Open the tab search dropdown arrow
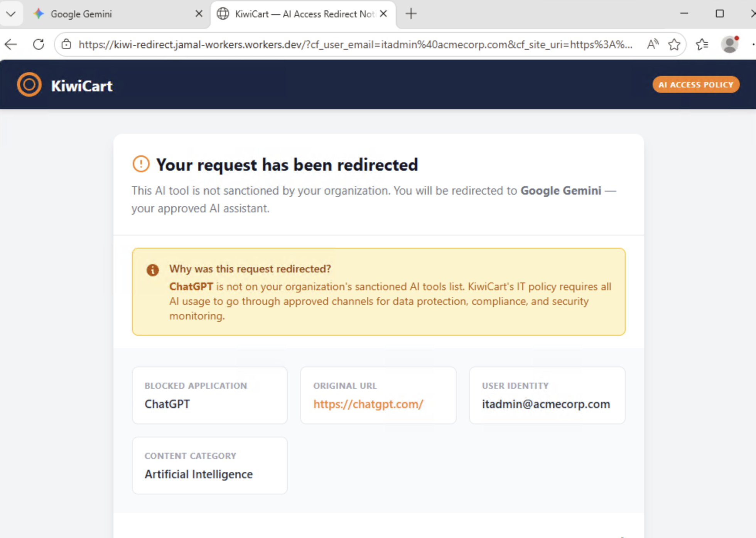Screen dimensions: 756x538 (11, 14)
